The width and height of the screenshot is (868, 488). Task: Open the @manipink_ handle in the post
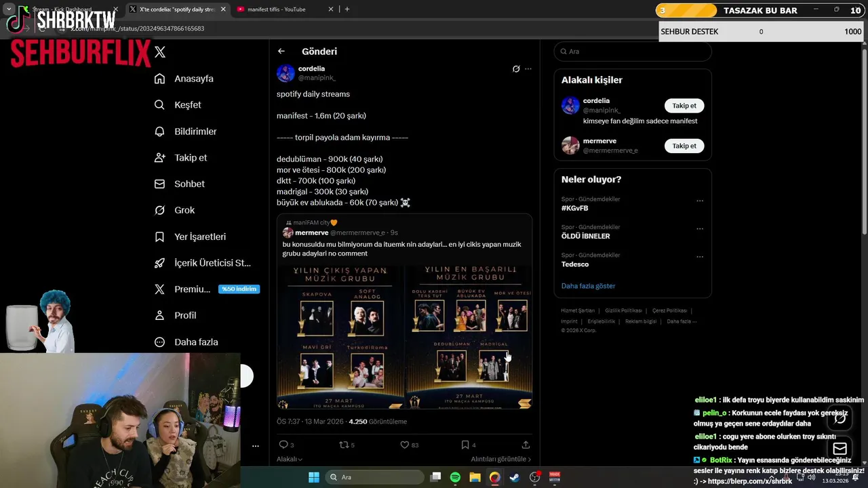[317, 78]
